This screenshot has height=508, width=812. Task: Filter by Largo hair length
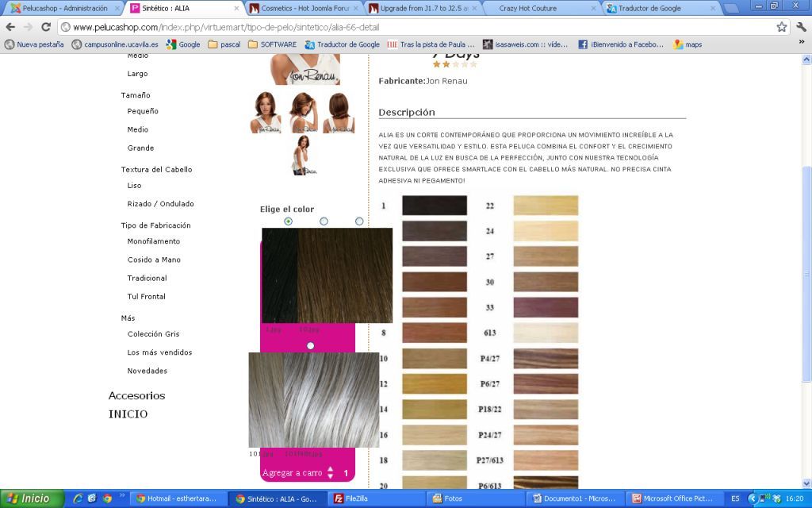(137, 74)
